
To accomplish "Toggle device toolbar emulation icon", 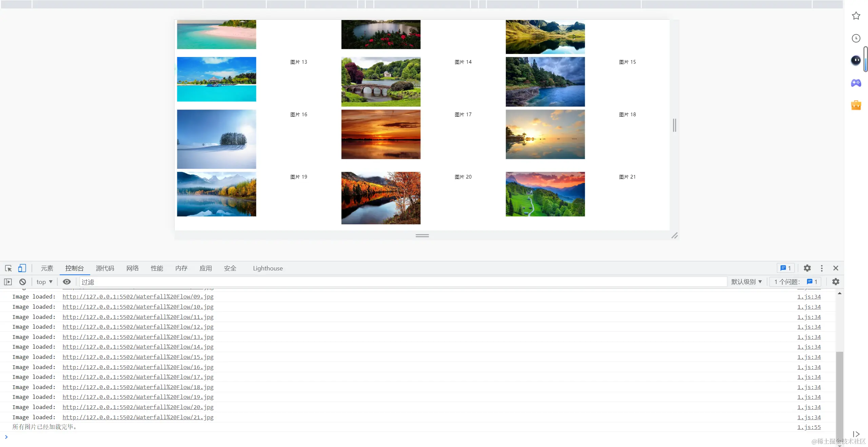I will coord(22,268).
